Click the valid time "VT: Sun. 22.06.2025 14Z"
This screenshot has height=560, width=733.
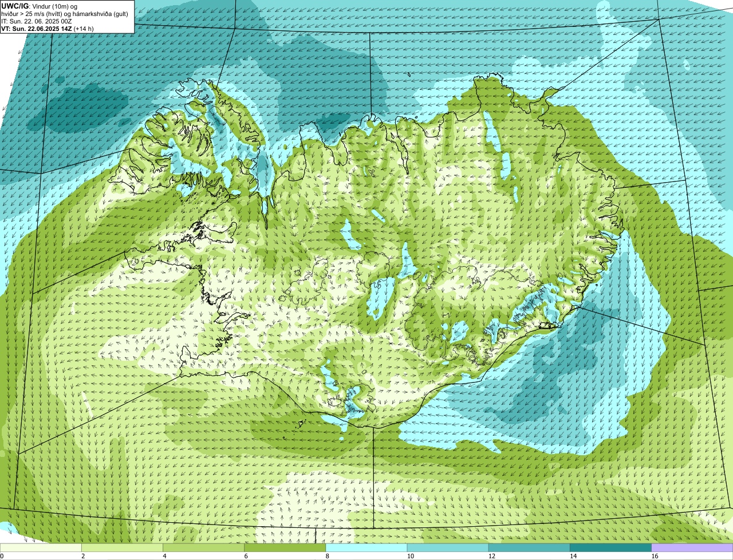pyautogui.click(x=37, y=29)
